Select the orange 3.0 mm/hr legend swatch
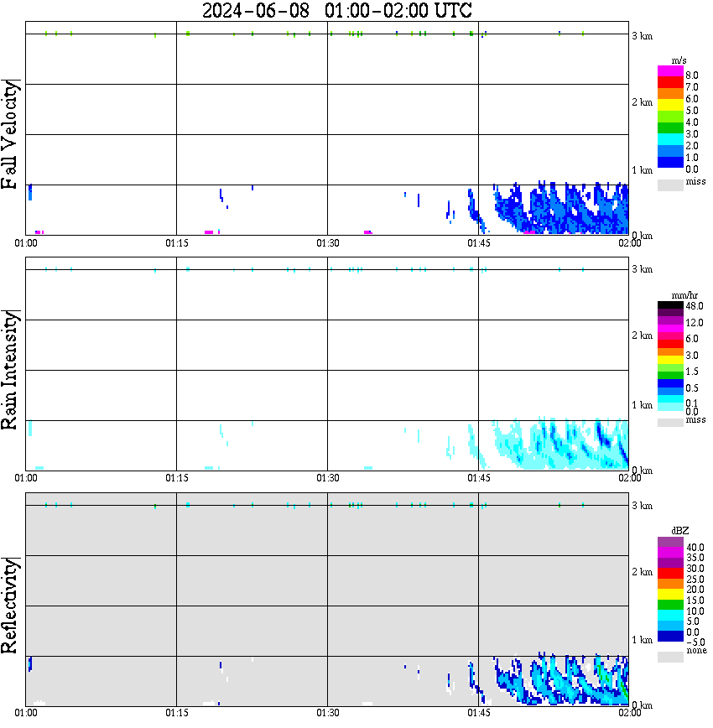 [x=670, y=352]
